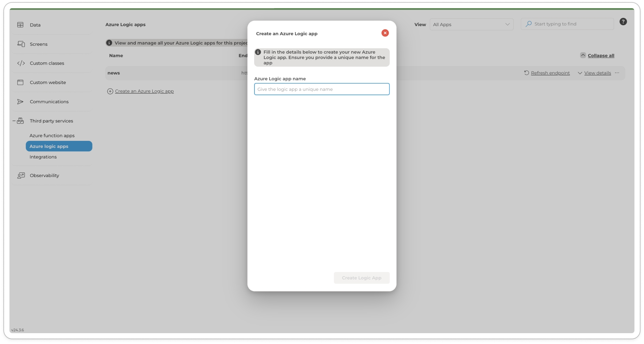The image size is (644, 344).
Task: Open Azure function apps page
Action: pos(52,135)
